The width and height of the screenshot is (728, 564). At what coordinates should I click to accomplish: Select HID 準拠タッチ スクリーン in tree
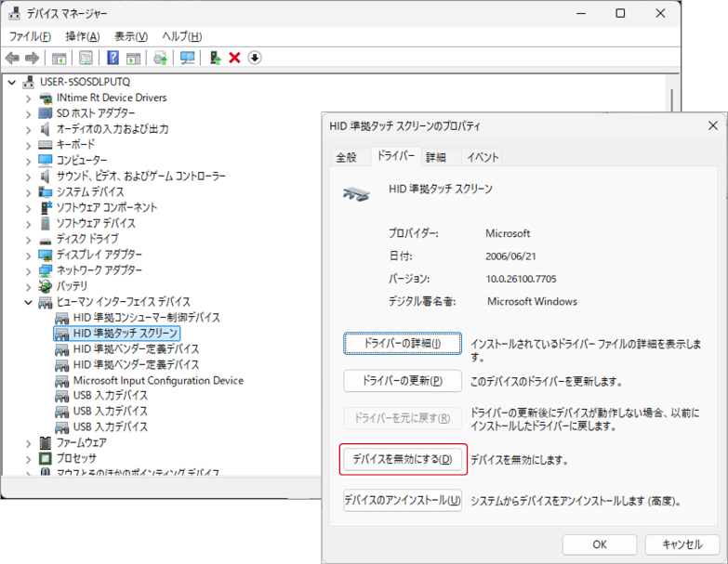[116, 334]
